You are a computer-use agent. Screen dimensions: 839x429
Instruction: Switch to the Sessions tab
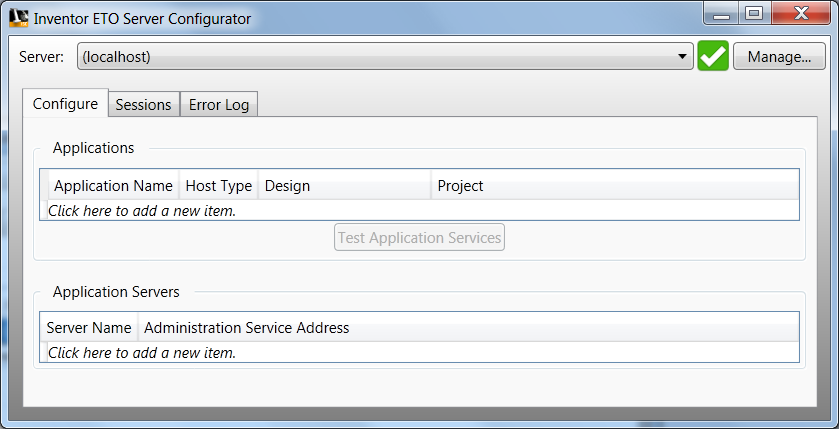click(x=144, y=105)
